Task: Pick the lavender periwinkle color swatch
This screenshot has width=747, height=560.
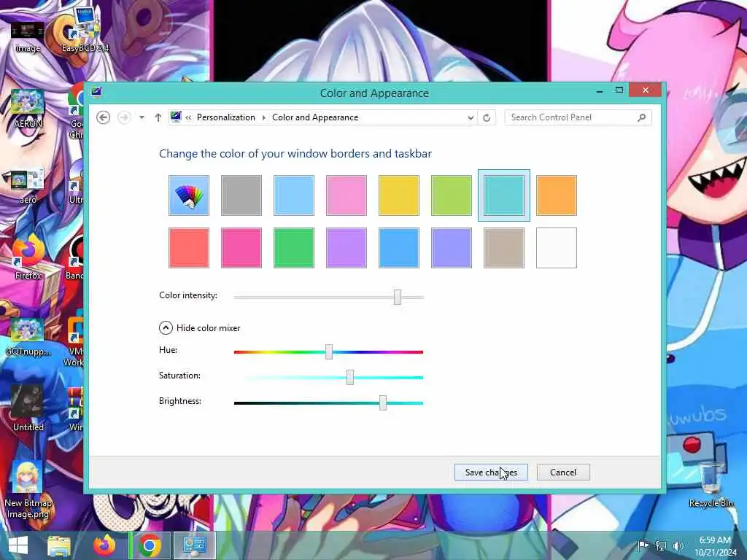Action: point(451,248)
